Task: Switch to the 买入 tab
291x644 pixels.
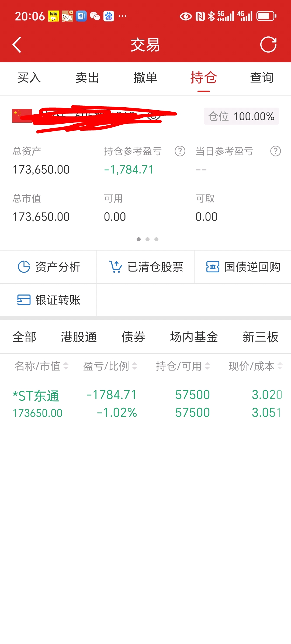Action: tap(29, 78)
